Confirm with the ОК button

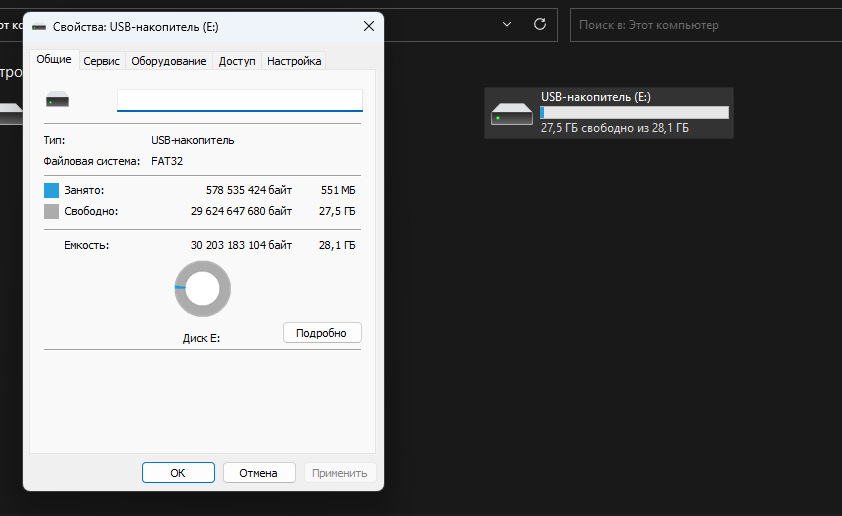[x=178, y=473]
